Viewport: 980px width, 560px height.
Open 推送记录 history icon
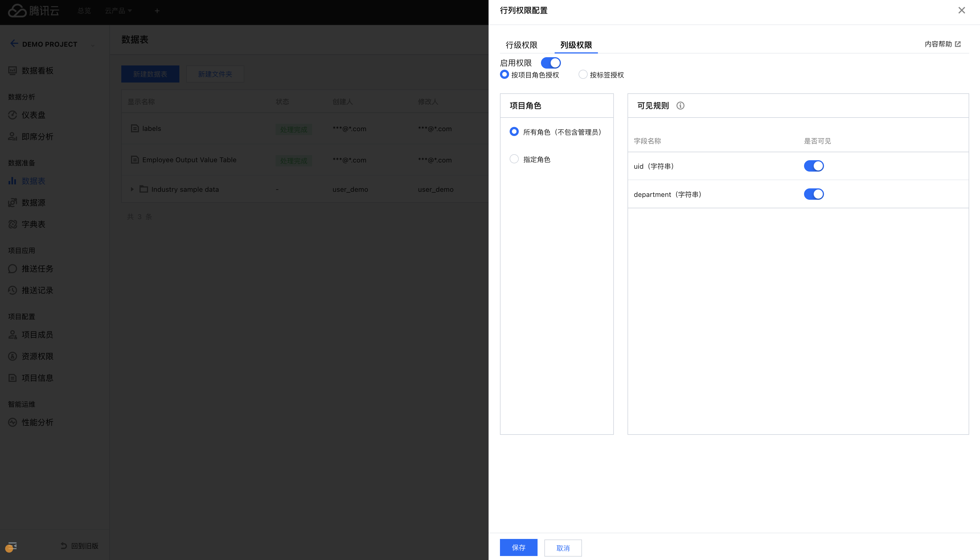tap(13, 290)
